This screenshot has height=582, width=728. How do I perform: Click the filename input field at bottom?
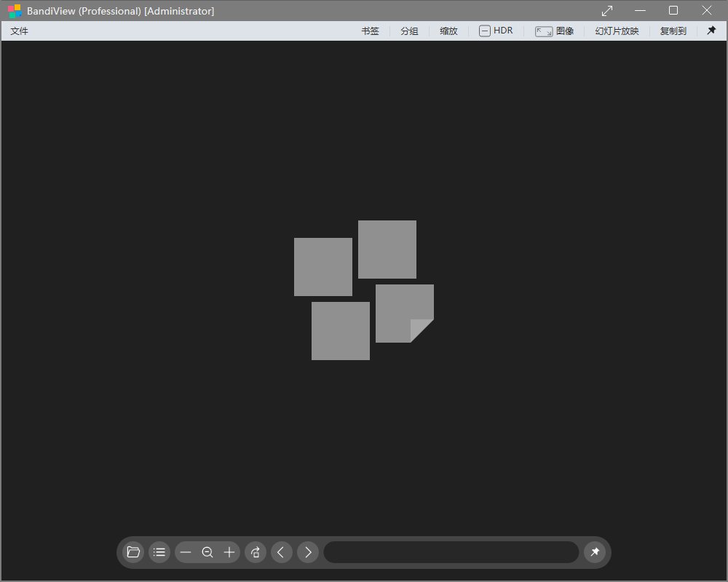coord(451,552)
